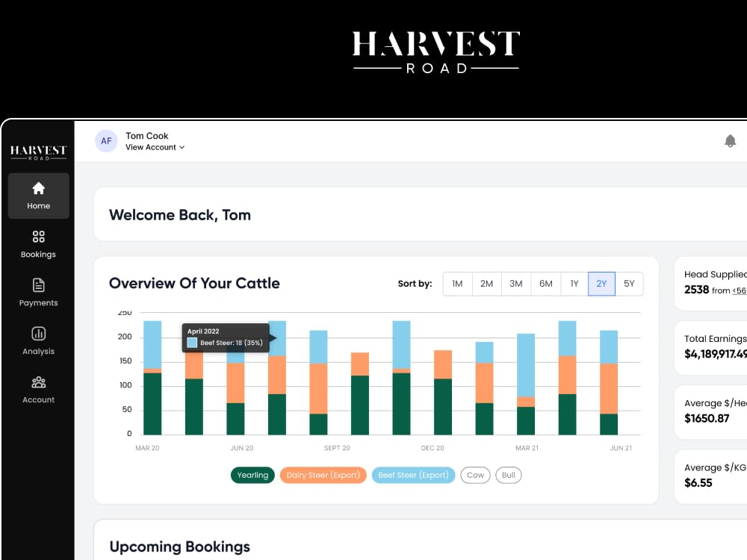Image resolution: width=747 pixels, height=560 pixels.
Task: Select the 6M time range
Action: click(546, 284)
